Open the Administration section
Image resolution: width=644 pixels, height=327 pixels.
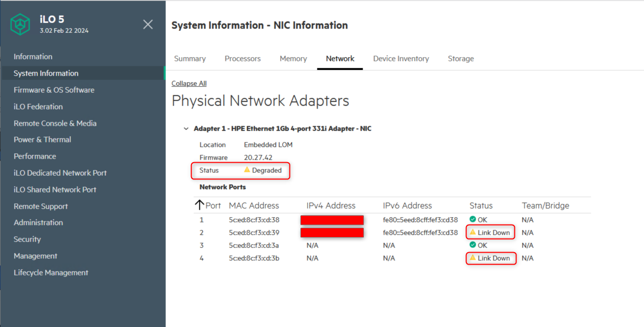click(38, 223)
